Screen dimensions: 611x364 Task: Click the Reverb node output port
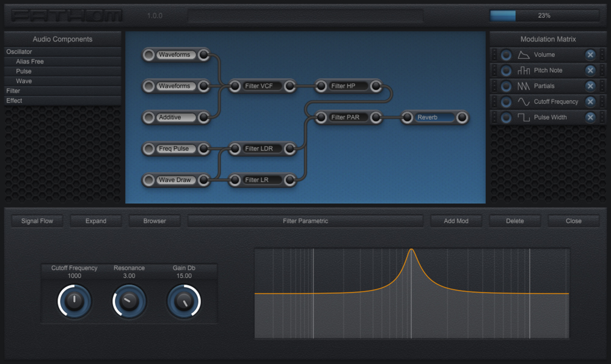tap(462, 117)
